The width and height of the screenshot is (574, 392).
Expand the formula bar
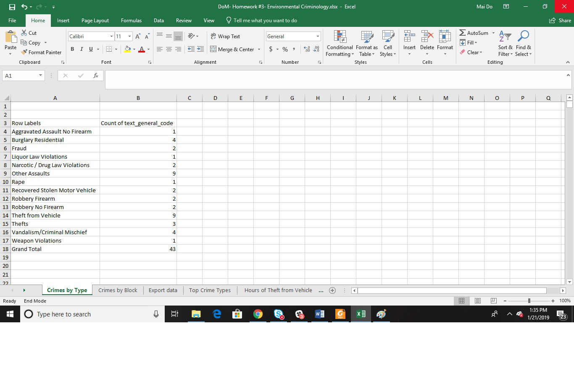pyautogui.click(x=568, y=75)
